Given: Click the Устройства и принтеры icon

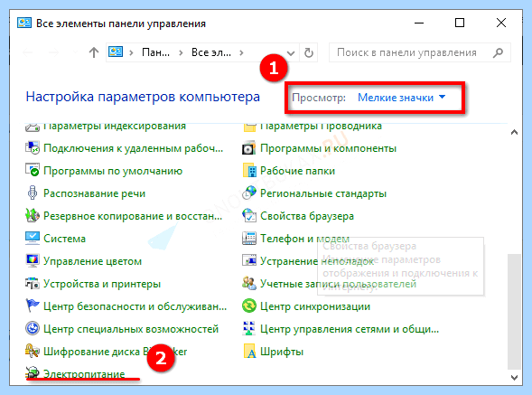Looking at the screenshot, I should pos(33,284).
